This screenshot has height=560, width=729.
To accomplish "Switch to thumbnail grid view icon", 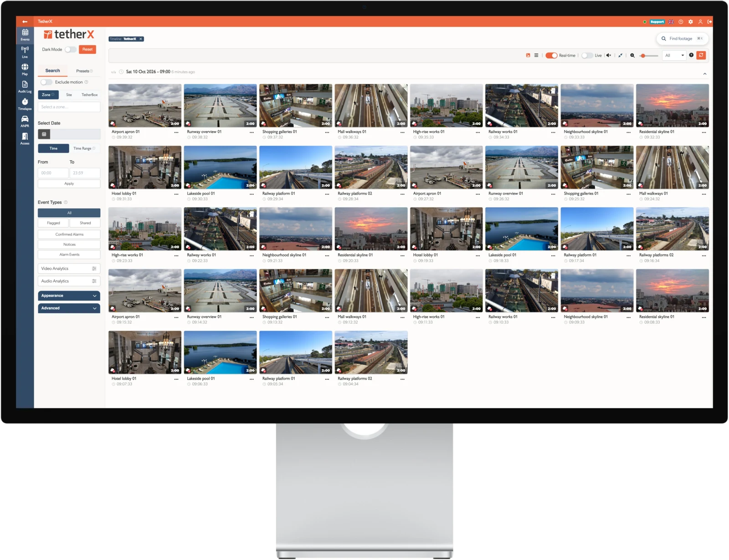I will pos(528,55).
